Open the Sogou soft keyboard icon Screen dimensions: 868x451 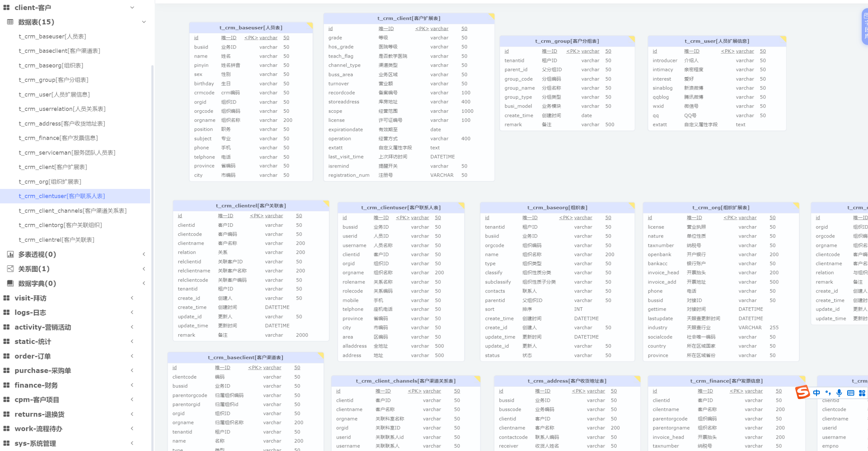(x=851, y=393)
